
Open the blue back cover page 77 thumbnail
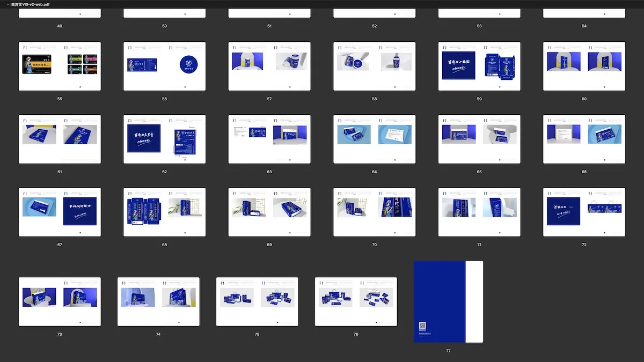[448, 301]
